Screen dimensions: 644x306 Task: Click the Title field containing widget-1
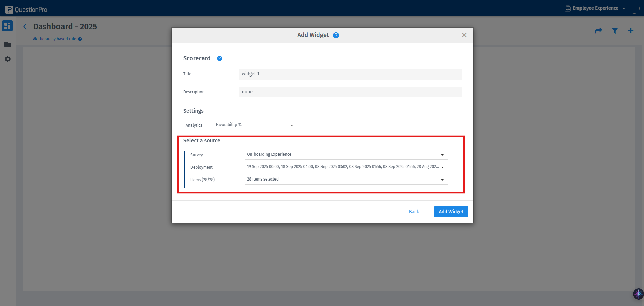(x=350, y=74)
